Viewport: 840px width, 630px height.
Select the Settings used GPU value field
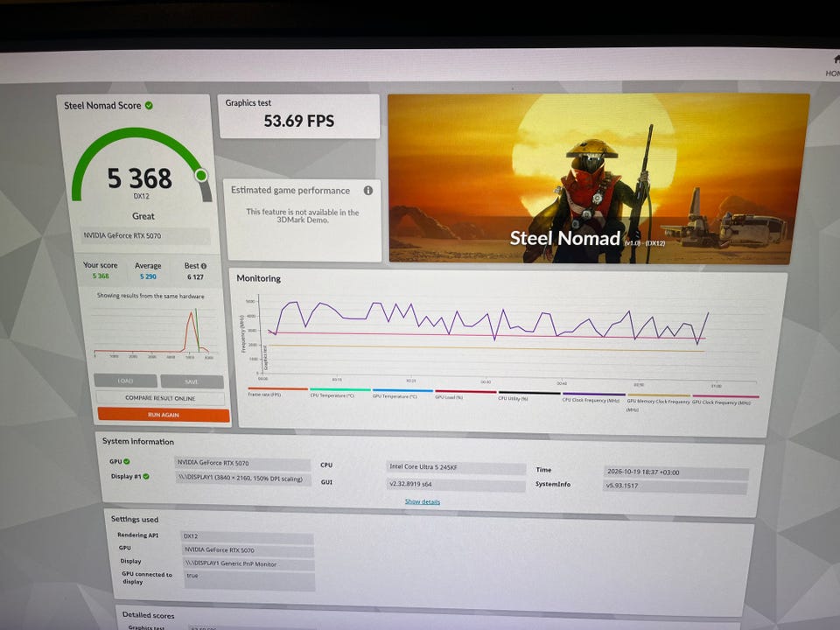(x=248, y=550)
